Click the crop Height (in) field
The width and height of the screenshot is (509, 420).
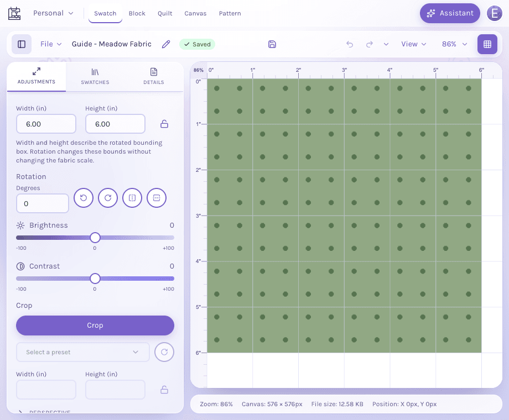pyautogui.click(x=115, y=390)
